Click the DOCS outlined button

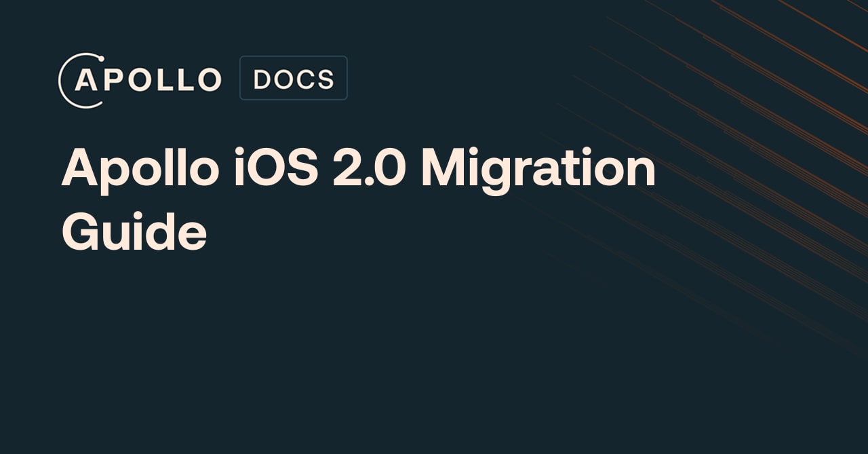293,77
